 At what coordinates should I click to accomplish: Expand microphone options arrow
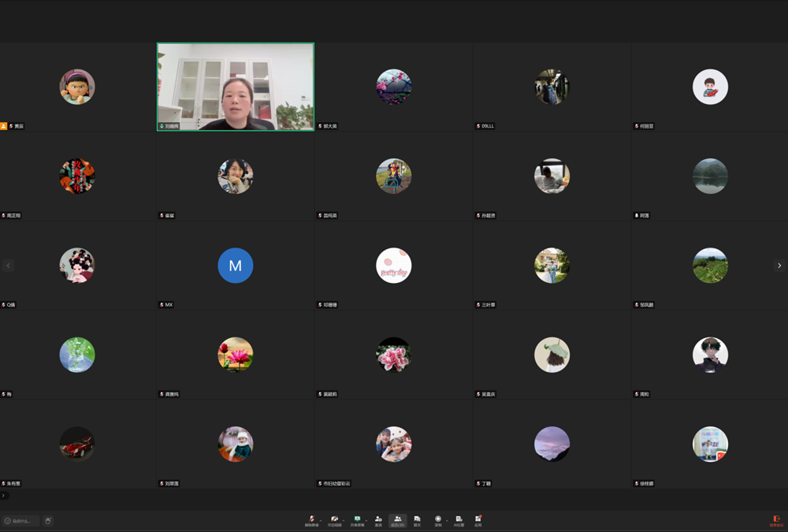click(x=322, y=519)
